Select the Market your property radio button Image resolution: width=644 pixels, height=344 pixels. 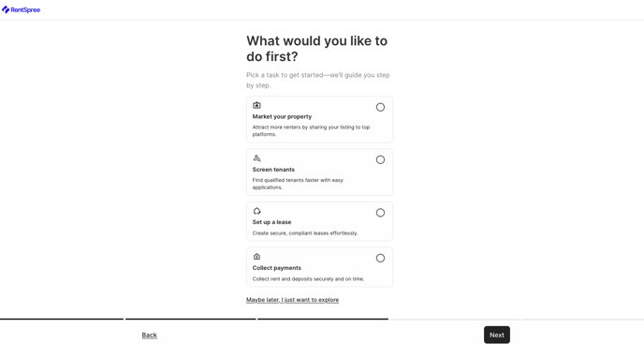[380, 108]
